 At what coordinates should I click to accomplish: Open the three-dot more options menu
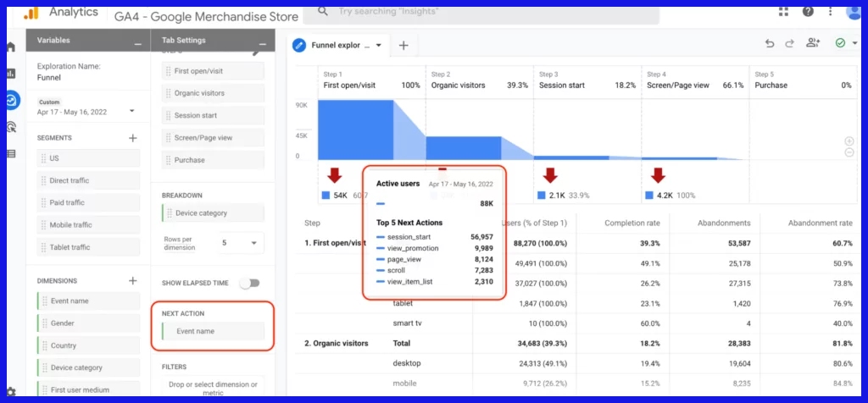831,12
